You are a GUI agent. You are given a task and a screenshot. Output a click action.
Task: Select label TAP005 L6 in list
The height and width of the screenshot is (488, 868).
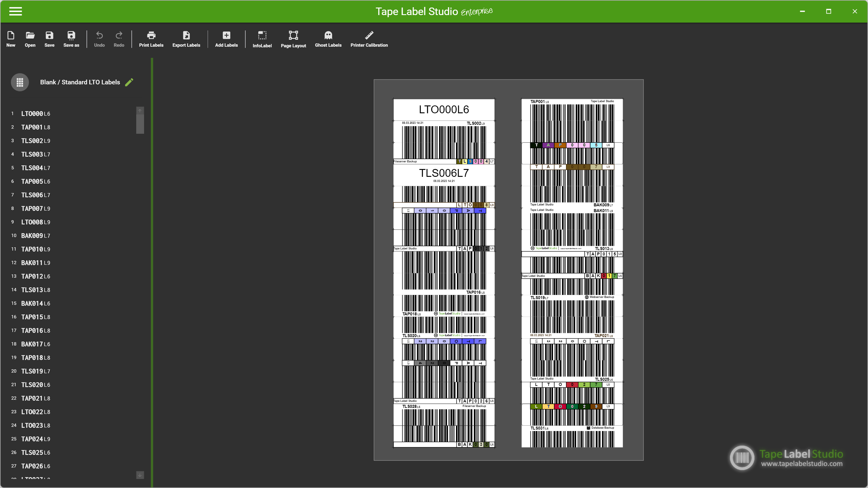click(x=35, y=182)
